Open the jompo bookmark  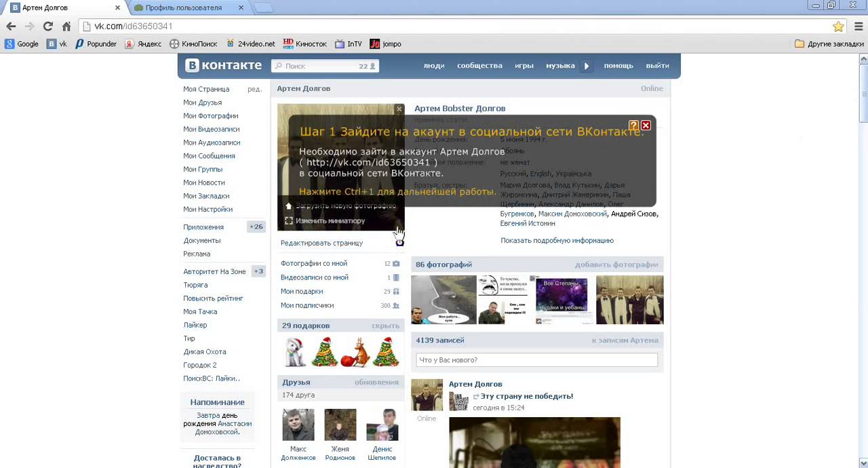coord(385,44)
